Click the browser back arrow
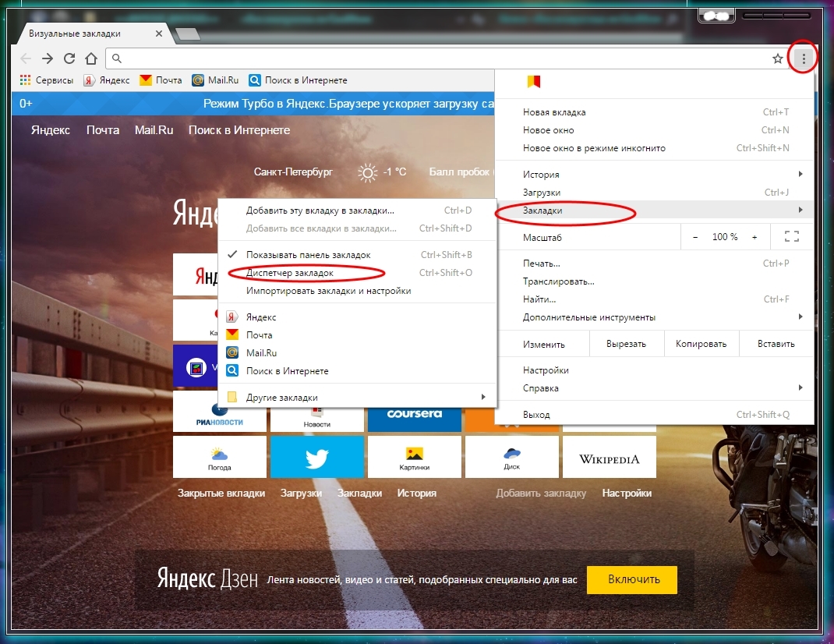The width and height of the screenshot is (834, 644). tap(26, 58)
